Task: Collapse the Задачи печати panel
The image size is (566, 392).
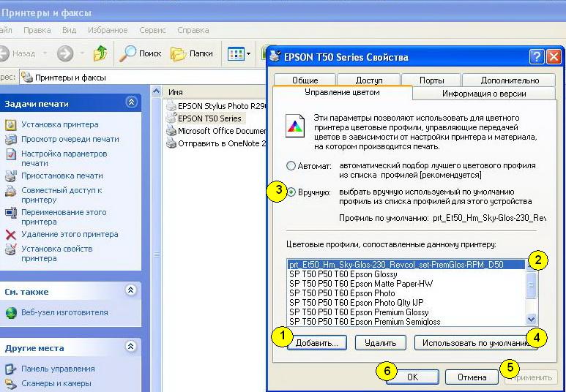Action: click(131, 103)
